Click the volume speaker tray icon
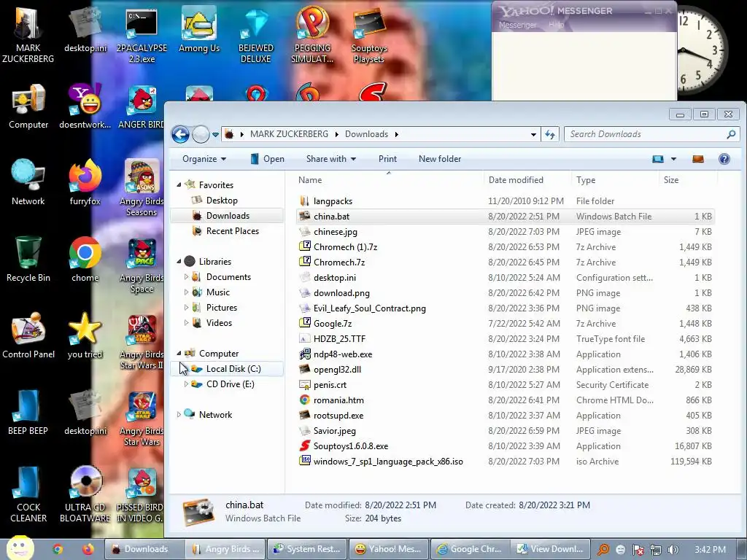The height and width of the screenshot is (560, 747). tap(673, 550)
